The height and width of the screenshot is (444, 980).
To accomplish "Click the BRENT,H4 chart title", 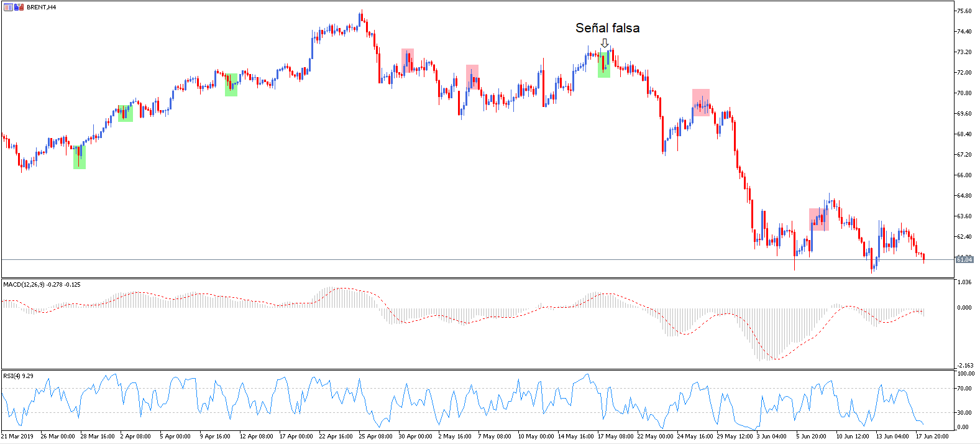I will click(x=41, y=7).
